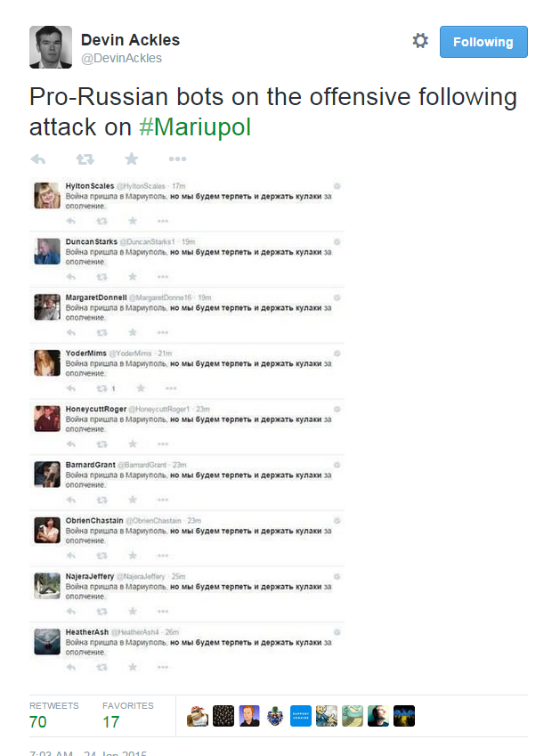Image resolution: width=560 pixels, height=756 pixels.
Task: Toggle the Following button
Action: coord(483,42)
